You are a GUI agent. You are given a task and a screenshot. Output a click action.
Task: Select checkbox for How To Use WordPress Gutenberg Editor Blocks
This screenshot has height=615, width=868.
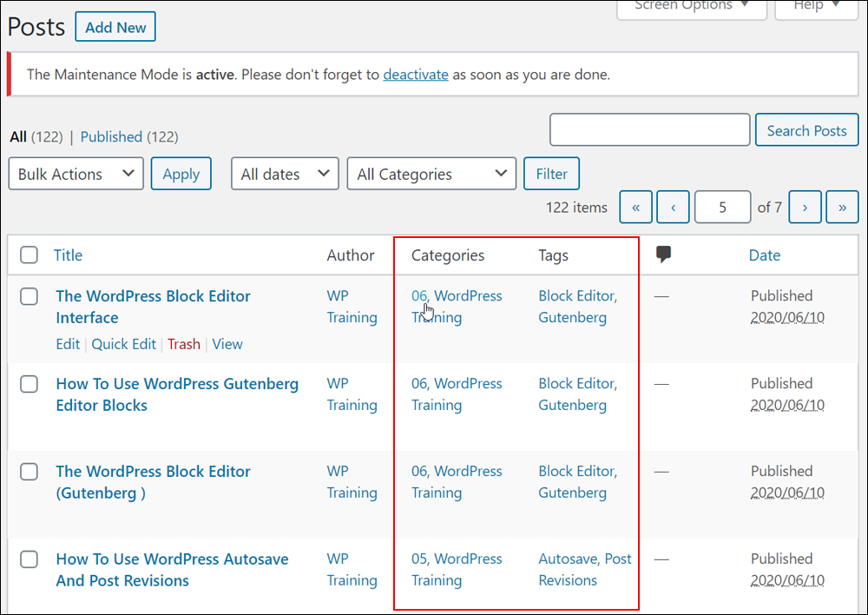(29, 384)
